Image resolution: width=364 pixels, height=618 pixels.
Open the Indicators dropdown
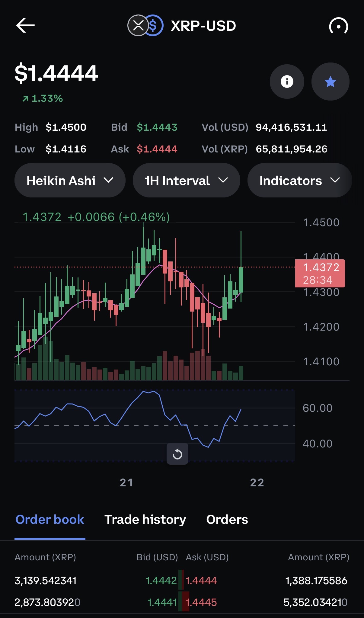point(299,181)
